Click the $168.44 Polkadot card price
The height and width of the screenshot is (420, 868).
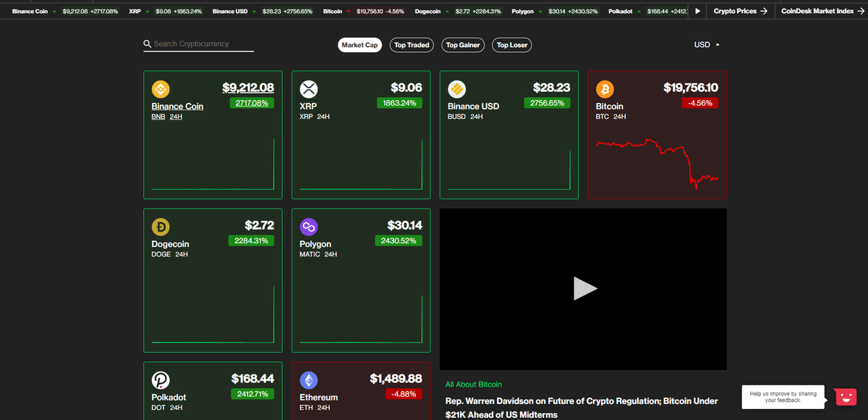point(252,379)
